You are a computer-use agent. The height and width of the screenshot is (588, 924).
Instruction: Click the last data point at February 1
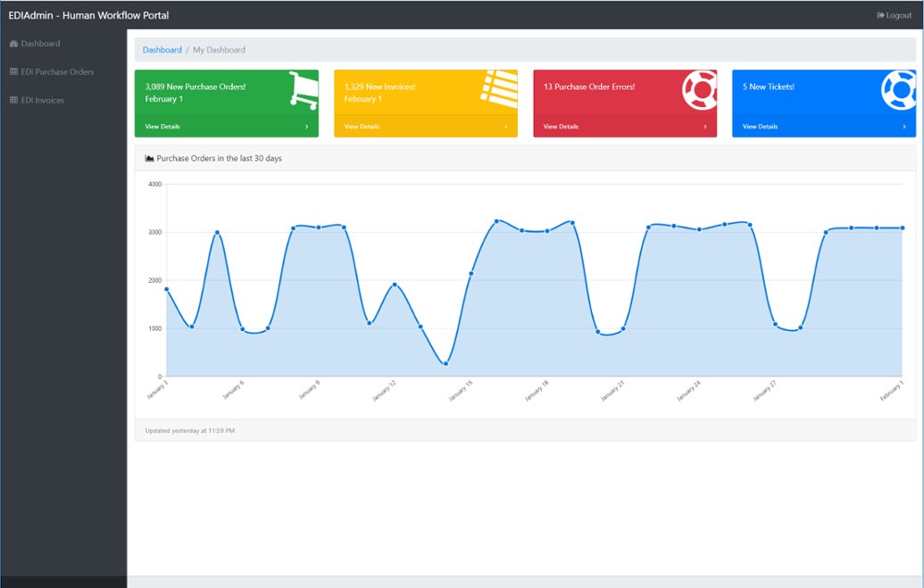tap(903, 228)
